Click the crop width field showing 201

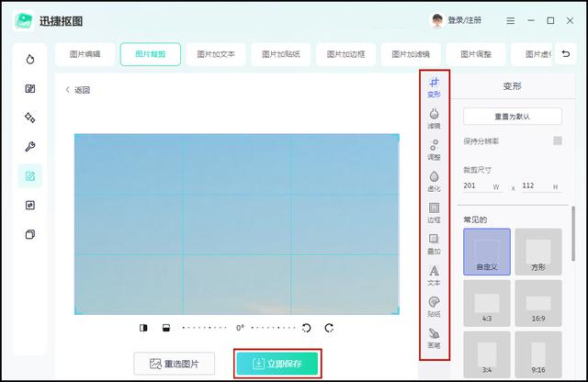click(x=484, y=185)
